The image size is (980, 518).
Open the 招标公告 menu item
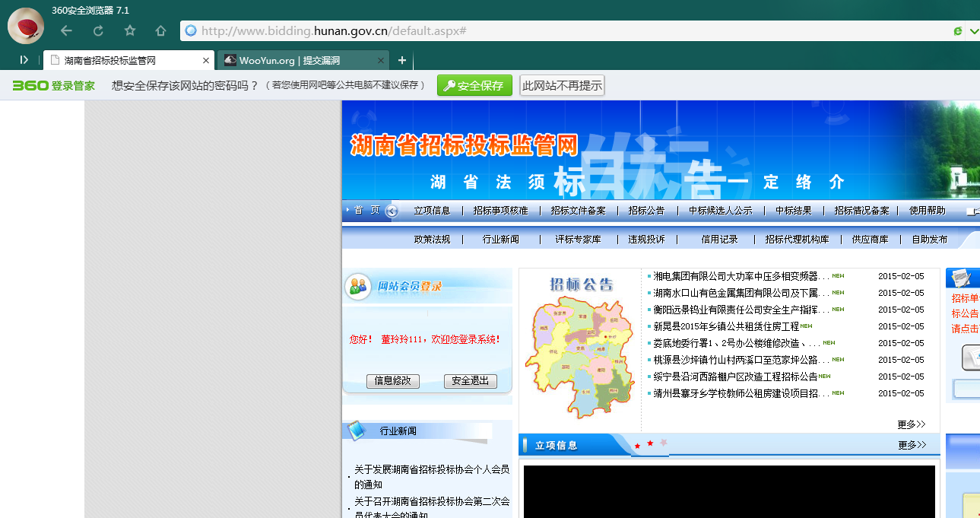point(646,211)
